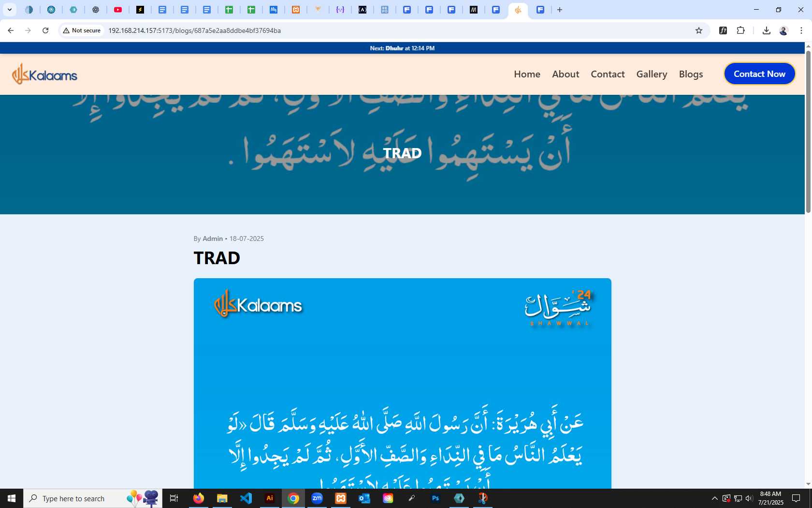Open the Fonts extension icon in the toolbar
This screenshot has height=508, width=812.
[x=723, y=30]
